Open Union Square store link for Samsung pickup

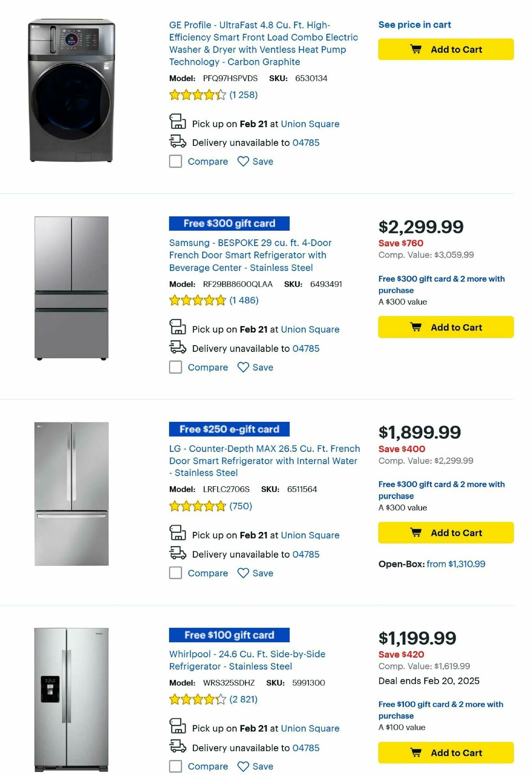(x=310, y=329)
